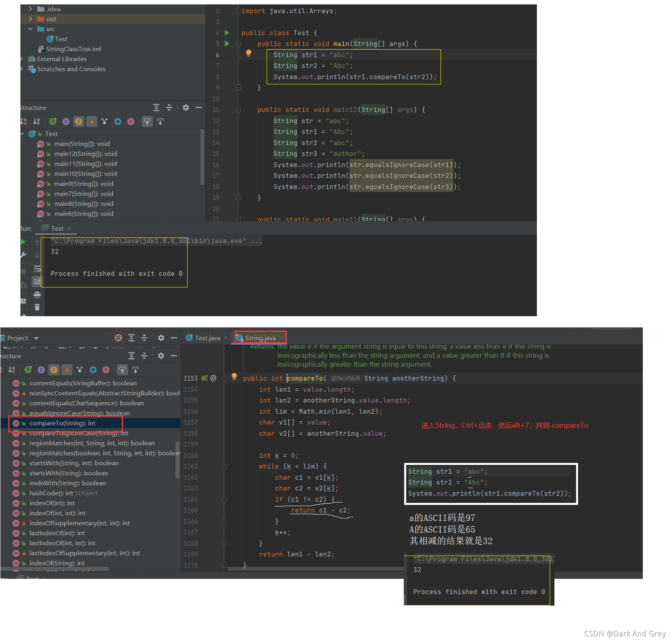Expand Scratches and Consoles node
The image size is (672, 642).
coord(22,69)
